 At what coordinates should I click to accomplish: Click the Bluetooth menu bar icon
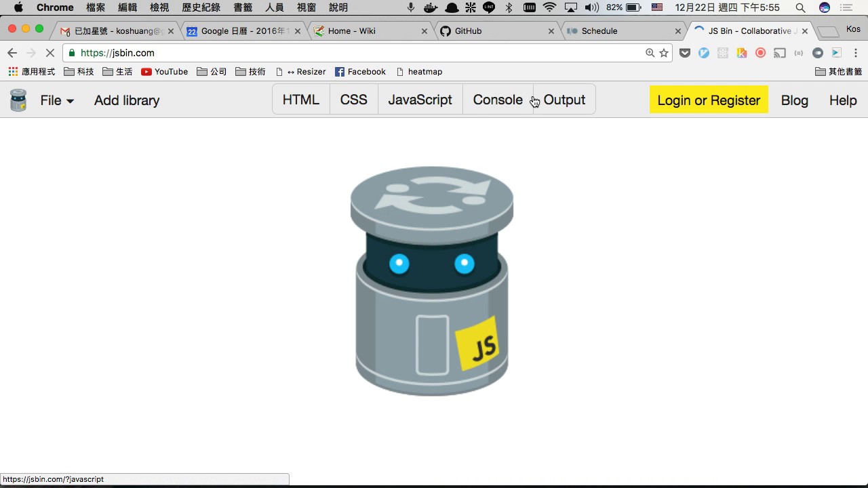tap(509, 7)
